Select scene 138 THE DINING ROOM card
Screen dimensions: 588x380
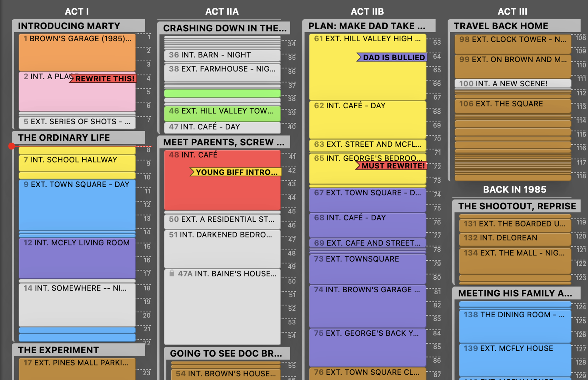coord(515,326)
